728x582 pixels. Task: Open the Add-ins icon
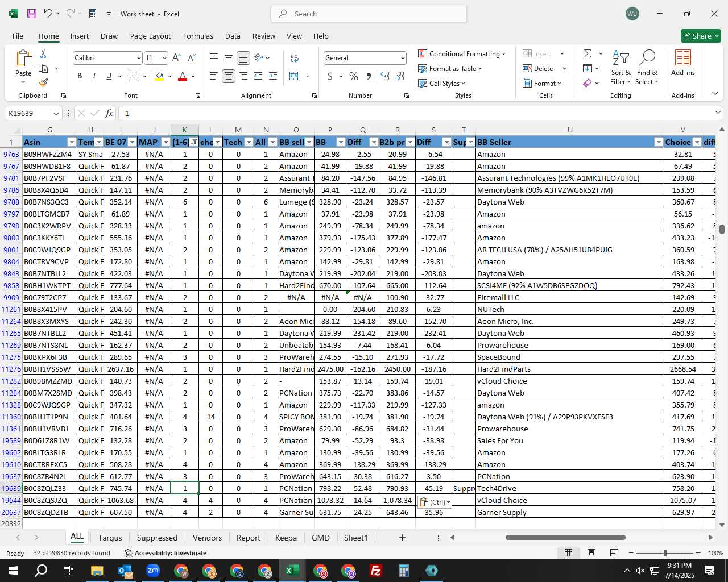click(682, 63)
